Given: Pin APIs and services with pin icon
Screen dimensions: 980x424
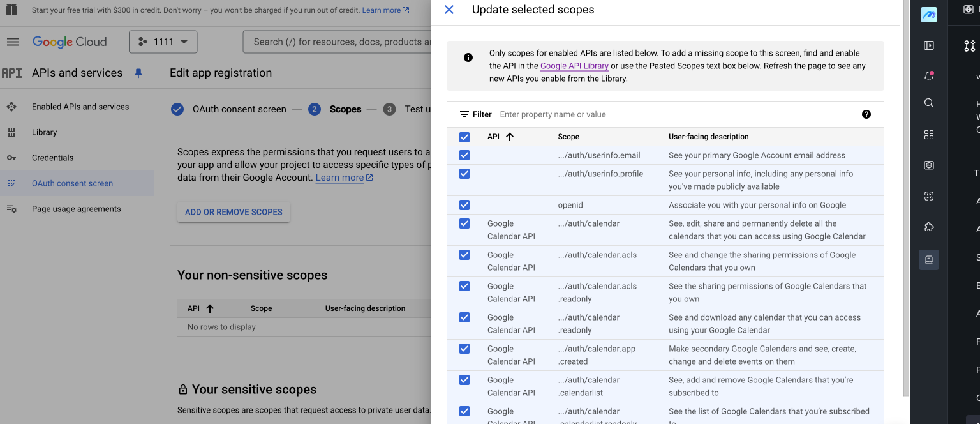Looking at the screenshot, I should [x=138, y=73].
